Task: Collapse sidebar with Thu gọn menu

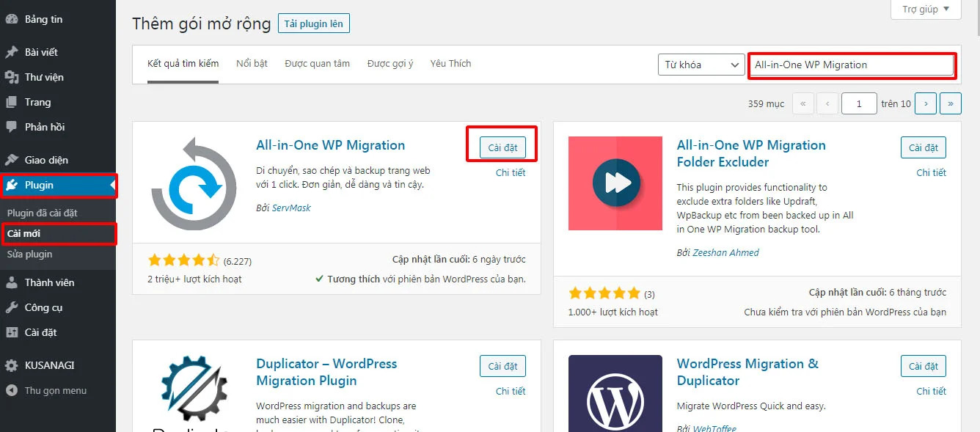Action: [x=55, y=391]
